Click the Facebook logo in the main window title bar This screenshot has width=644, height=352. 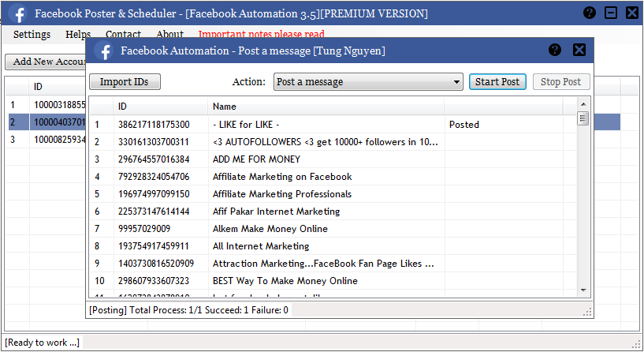point(17,14)
